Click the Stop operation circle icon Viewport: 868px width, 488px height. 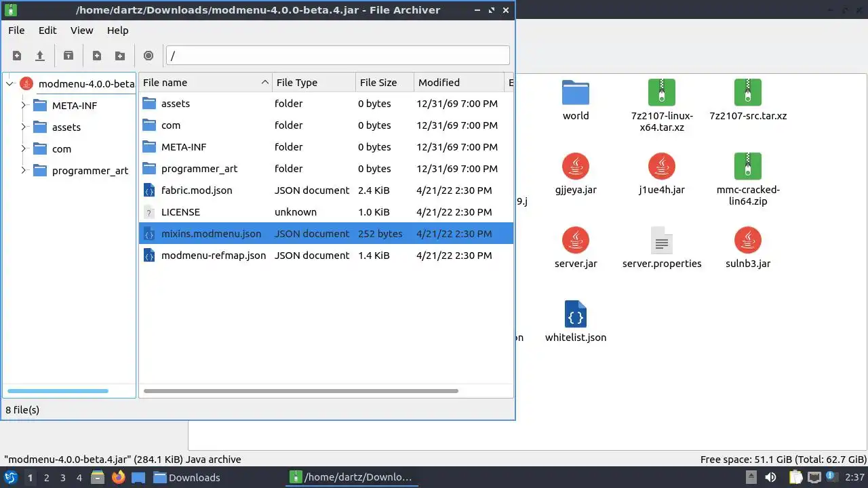click(149, 56)
